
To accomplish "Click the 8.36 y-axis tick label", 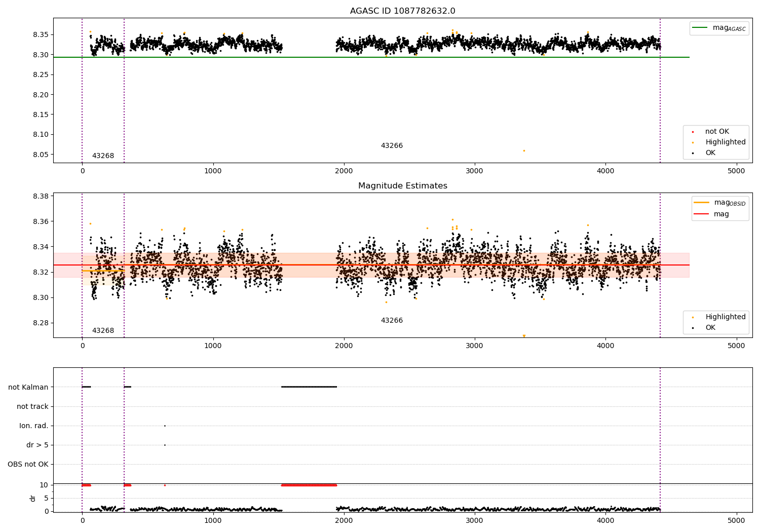I will pos(41,222).
